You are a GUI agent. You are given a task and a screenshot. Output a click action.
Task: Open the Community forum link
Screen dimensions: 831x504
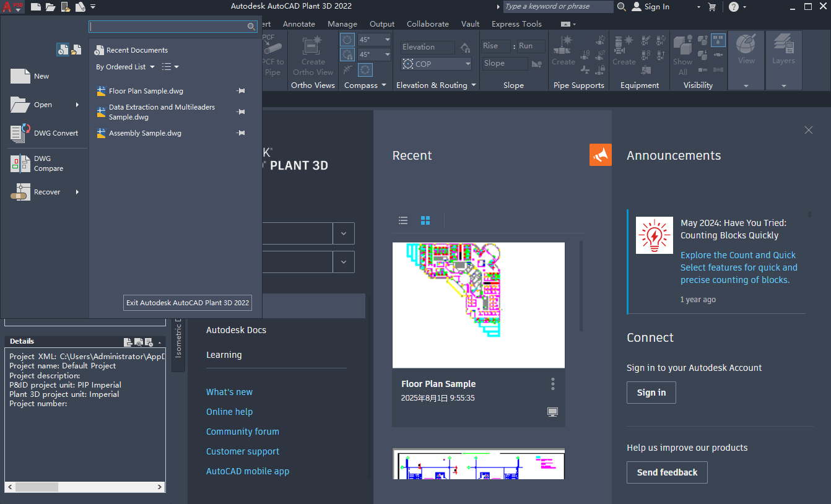pyautogui.click(x=242, y=431)
